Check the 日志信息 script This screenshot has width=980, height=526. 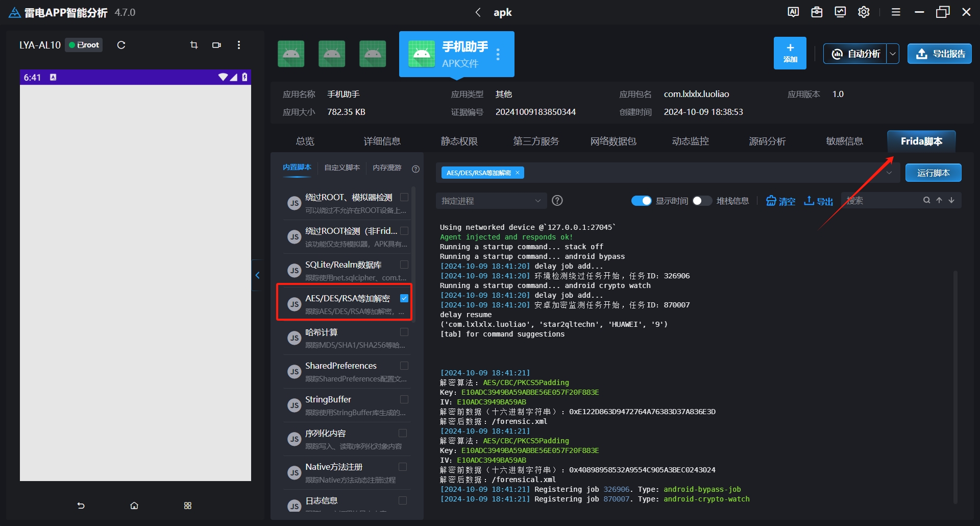point(403,500)
